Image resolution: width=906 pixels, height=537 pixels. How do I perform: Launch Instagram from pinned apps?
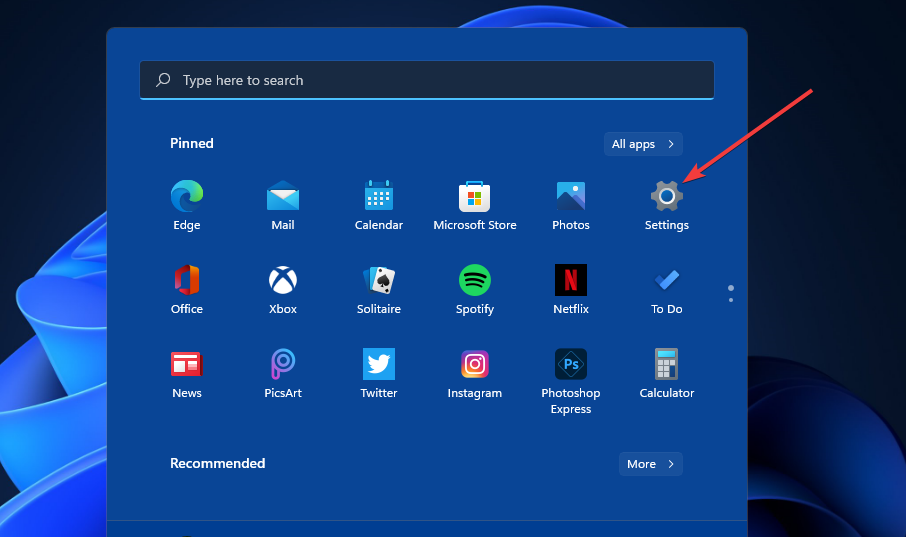tap(475, 364)
